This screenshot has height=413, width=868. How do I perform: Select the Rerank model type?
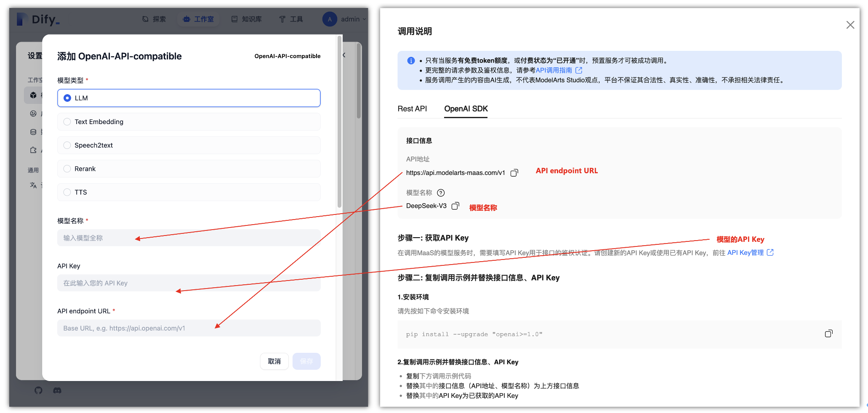pyautogui.click(x=189, y=169)
